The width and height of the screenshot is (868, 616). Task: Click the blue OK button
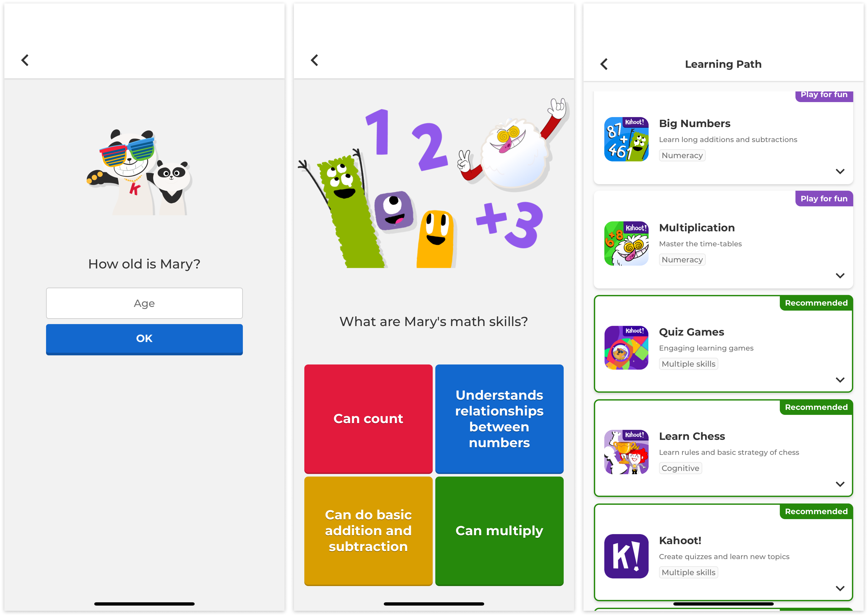[144, 339]
